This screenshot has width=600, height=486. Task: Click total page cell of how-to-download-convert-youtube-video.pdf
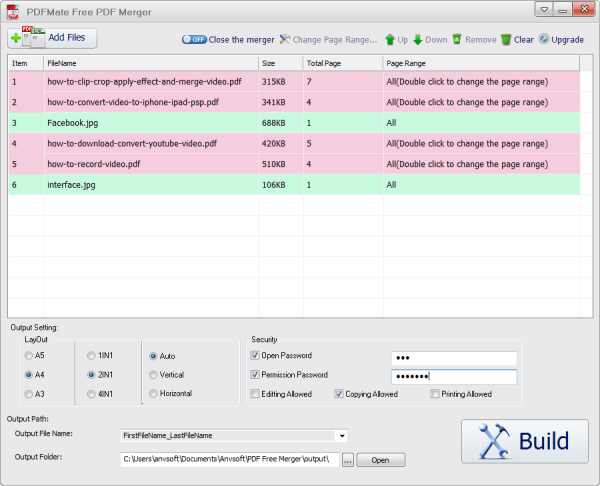343,144
